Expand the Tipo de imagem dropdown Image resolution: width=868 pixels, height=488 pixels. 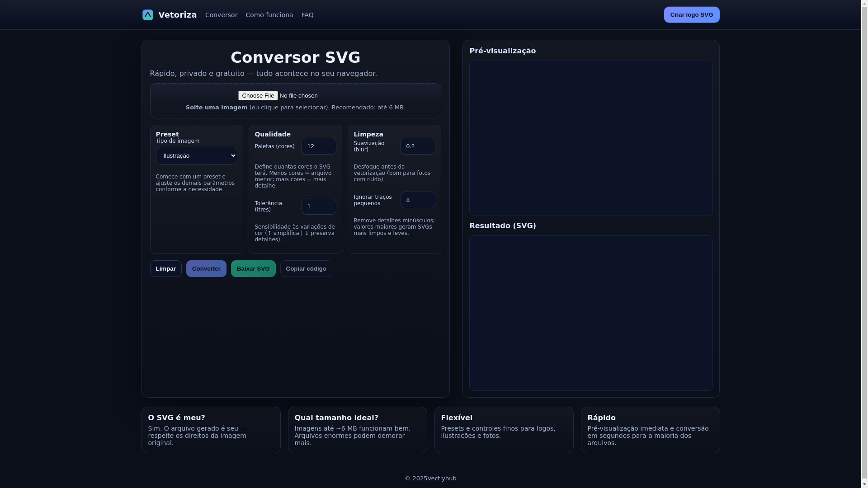pos(196,155)
